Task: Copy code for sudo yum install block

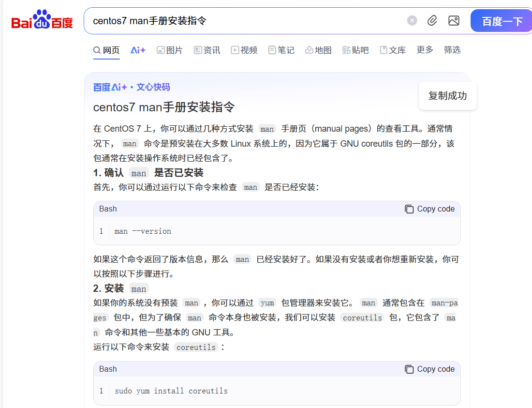Action: (429, 369)
